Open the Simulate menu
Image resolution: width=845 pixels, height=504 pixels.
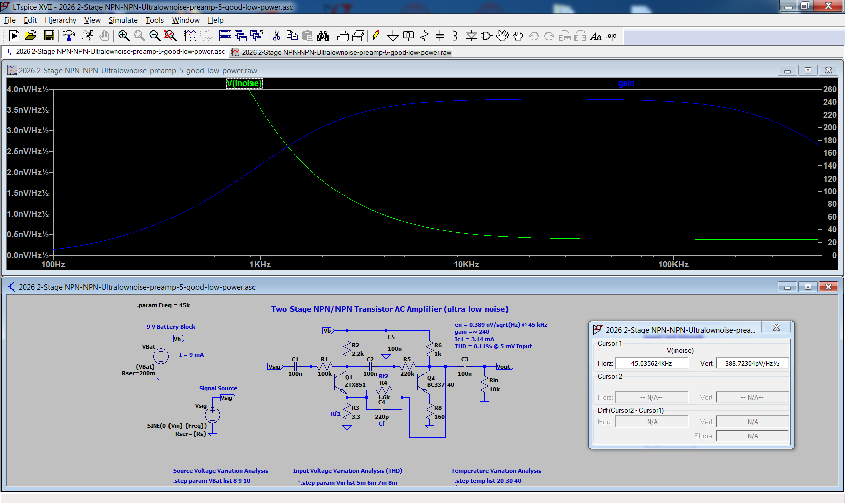(x=123, y=20)
